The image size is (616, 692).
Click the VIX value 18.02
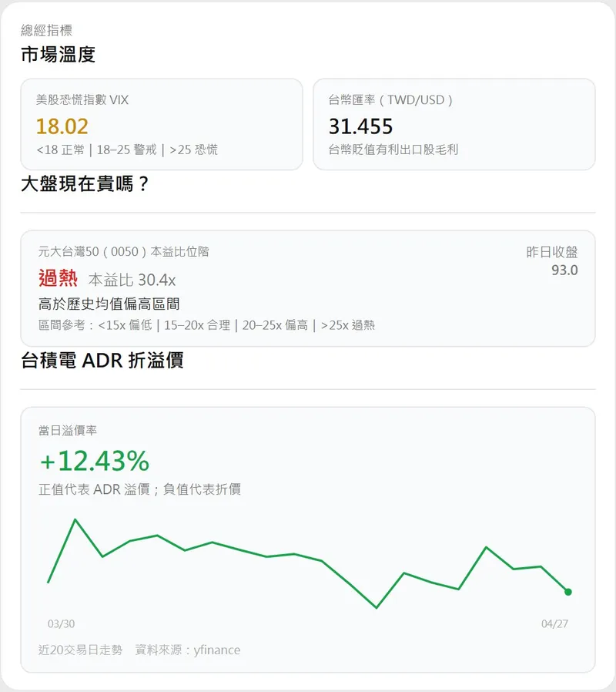[62, 126]
